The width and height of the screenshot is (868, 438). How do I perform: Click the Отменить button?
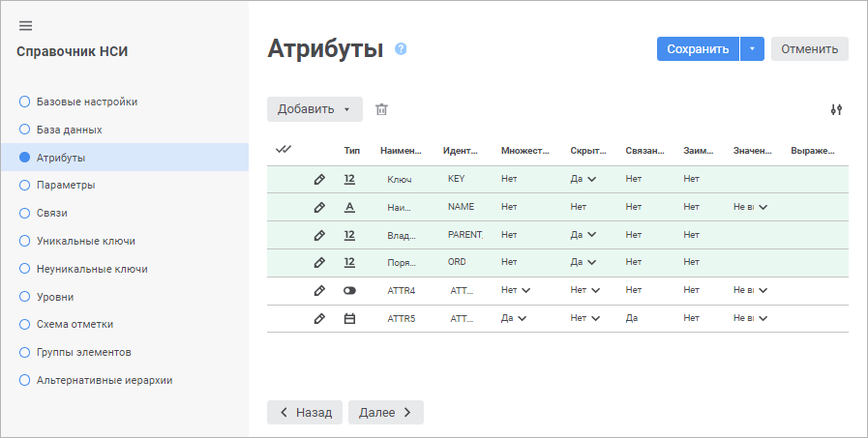pyautogui.click(x=809, y=49)
